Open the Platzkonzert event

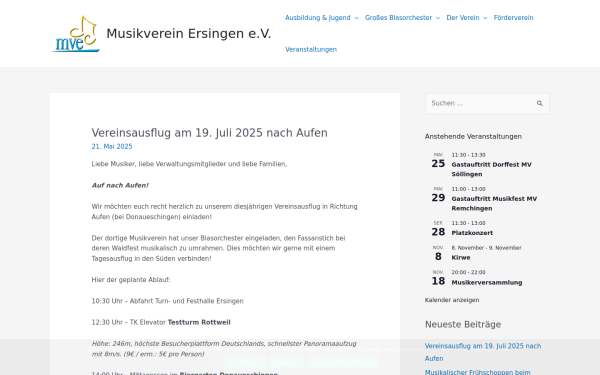472,233
